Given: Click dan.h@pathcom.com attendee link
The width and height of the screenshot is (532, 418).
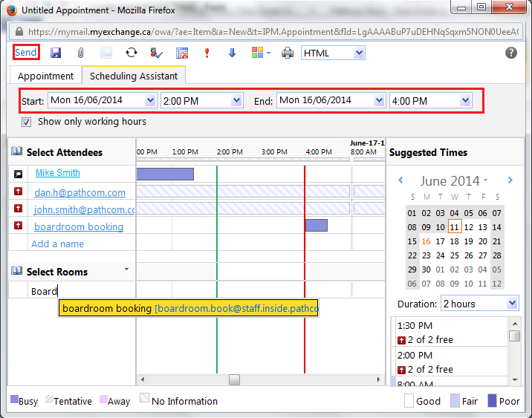Looking at the screenshot, I should click(x=80, y=192).
